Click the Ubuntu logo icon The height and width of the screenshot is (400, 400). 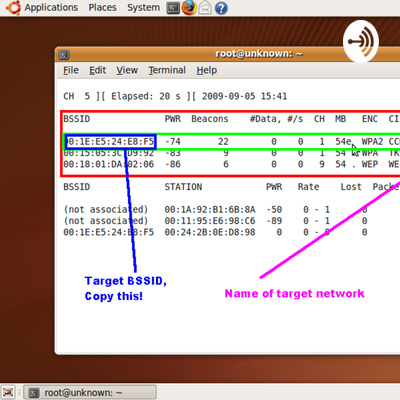pos(13,8)
